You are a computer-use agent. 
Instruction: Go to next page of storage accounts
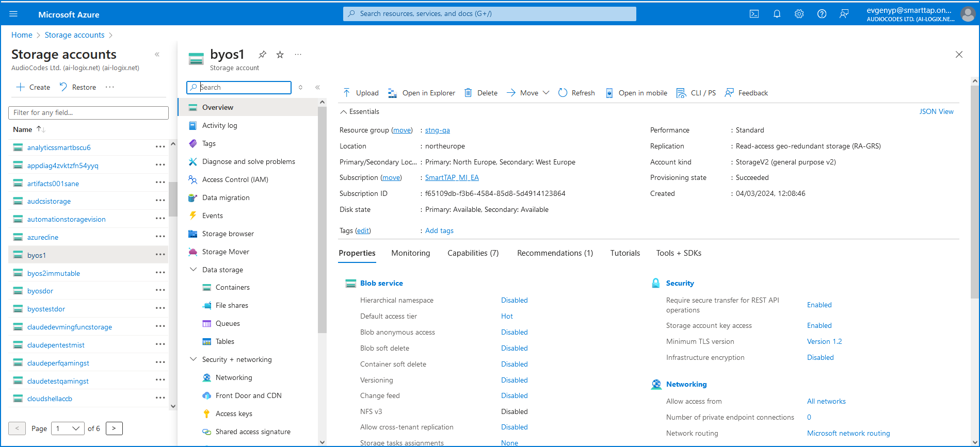[x=114, y=428]
